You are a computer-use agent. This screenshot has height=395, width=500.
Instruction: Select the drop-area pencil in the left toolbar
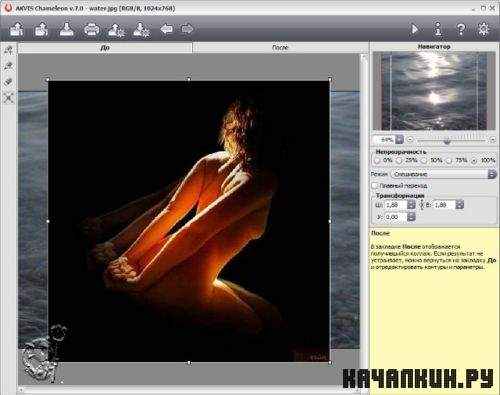pyautogui.click(x=9, y=66)
